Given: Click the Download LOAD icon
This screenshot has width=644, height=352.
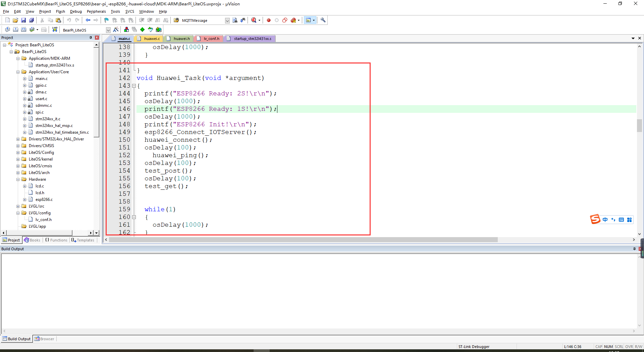Looking at the screenshot, I should point(55,30).
